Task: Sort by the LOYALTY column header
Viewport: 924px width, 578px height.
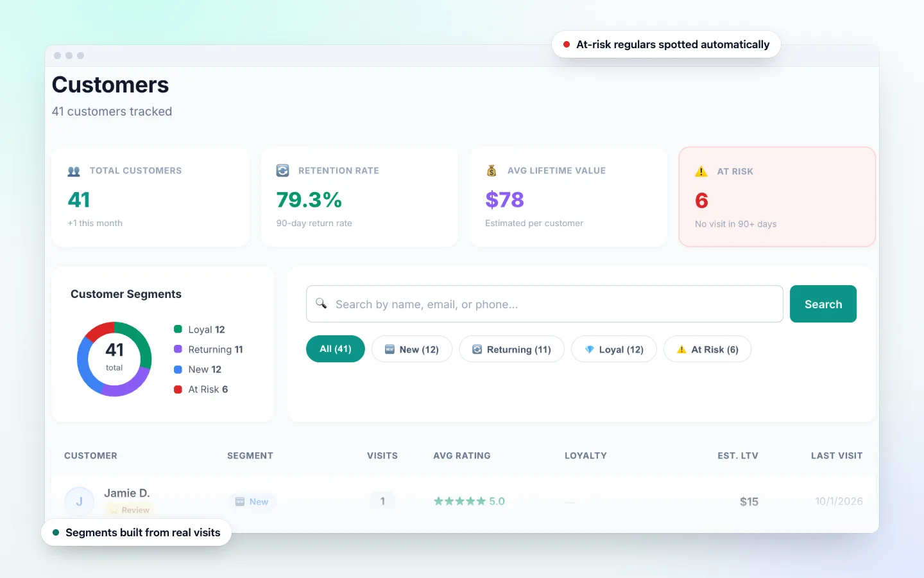Action: coord(586,455)
